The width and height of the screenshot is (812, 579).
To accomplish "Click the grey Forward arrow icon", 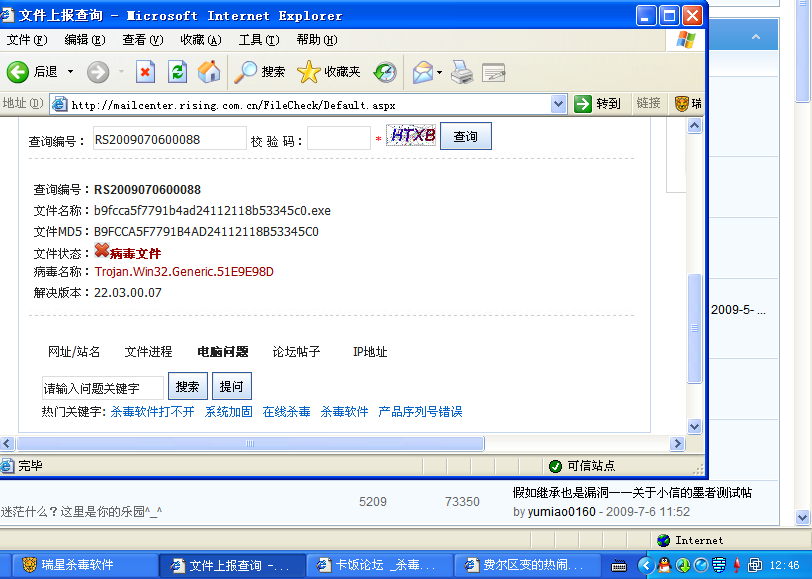I will pyautogui.click(x=98, y=72).
